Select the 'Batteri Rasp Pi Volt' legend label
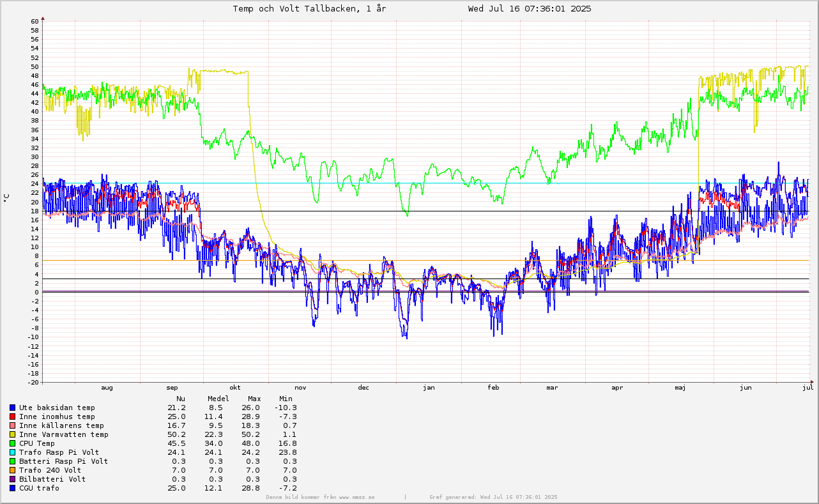Viewport: 819px width, 504px height. pos(64,461)
